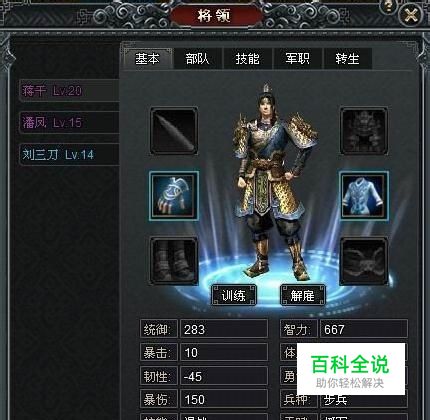The height and width of the screenshot is (420, 430).
Task: Click the 智力 value field 667
Action: point(364,329)
